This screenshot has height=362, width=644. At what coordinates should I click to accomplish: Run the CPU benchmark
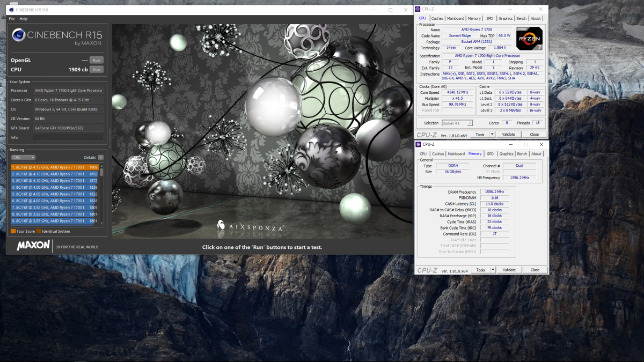coord(96,70)
